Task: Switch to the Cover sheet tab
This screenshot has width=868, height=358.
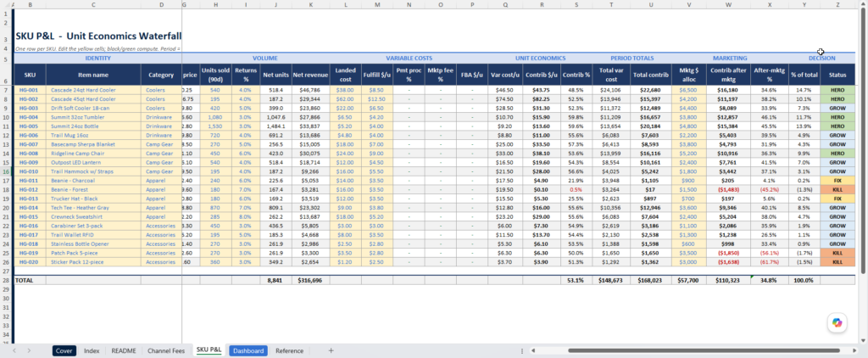Action: [64, 351]
